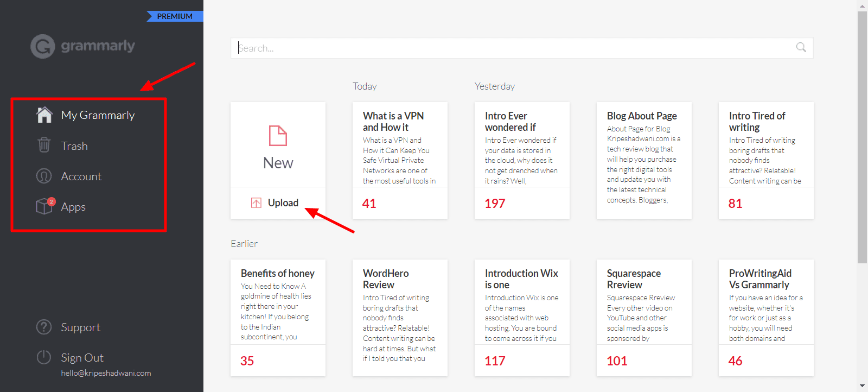Select the My Grammarly menu item
The image size is (868, 392).
[98, 115]
